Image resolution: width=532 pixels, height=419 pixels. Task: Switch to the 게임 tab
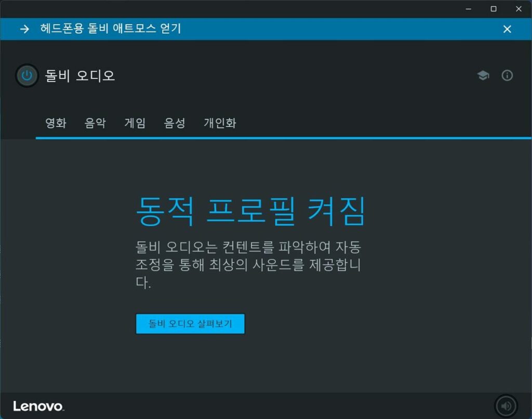135,123
